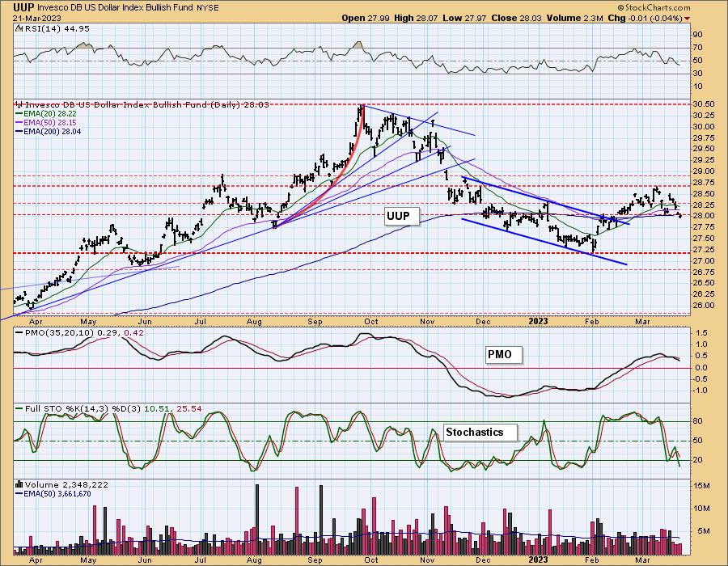728x566 pixels.
Task: Click the Low 27.97 value
Action: pyautogui.click(x=466, y=19)
